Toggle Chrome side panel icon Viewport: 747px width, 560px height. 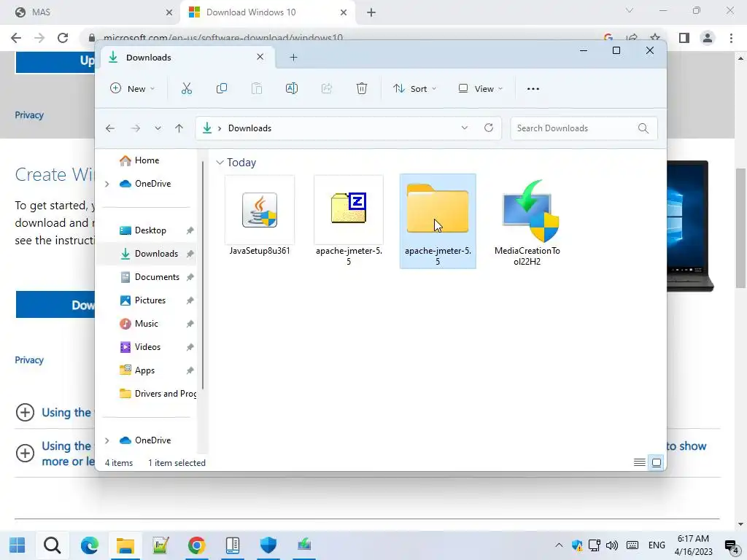684,38
